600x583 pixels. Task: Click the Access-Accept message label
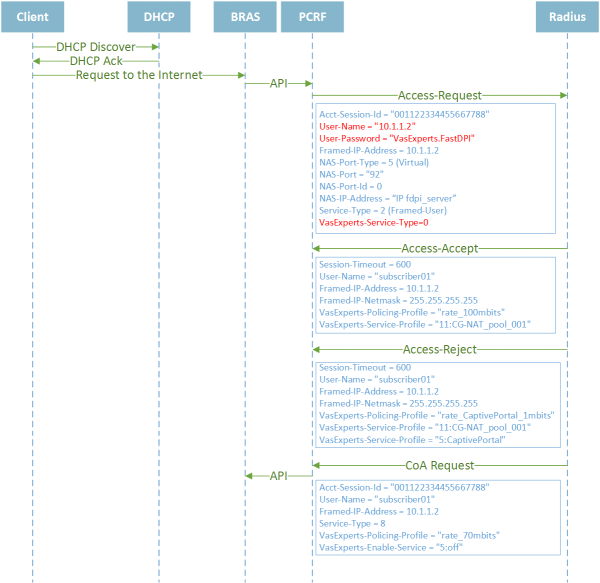pos(439,248)
